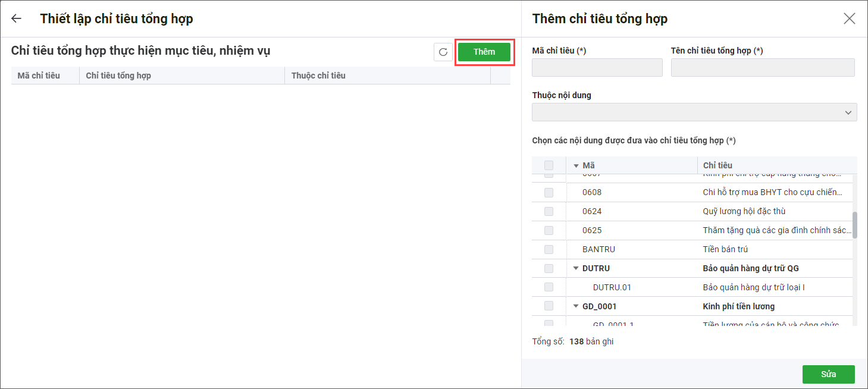This screenshot has width=868, height=389.
Task: Collapse the GD_0001 tree node
Action: [x=576, y=306]
